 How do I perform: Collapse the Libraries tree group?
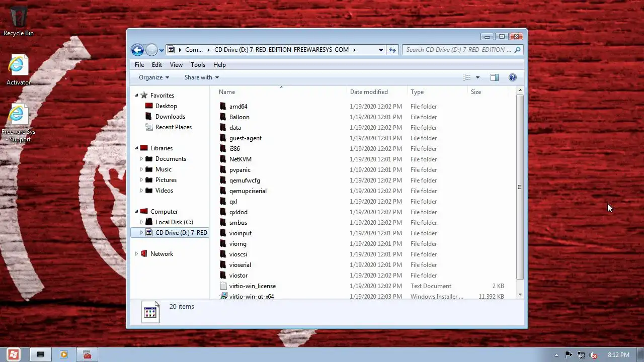coord(136,148)
